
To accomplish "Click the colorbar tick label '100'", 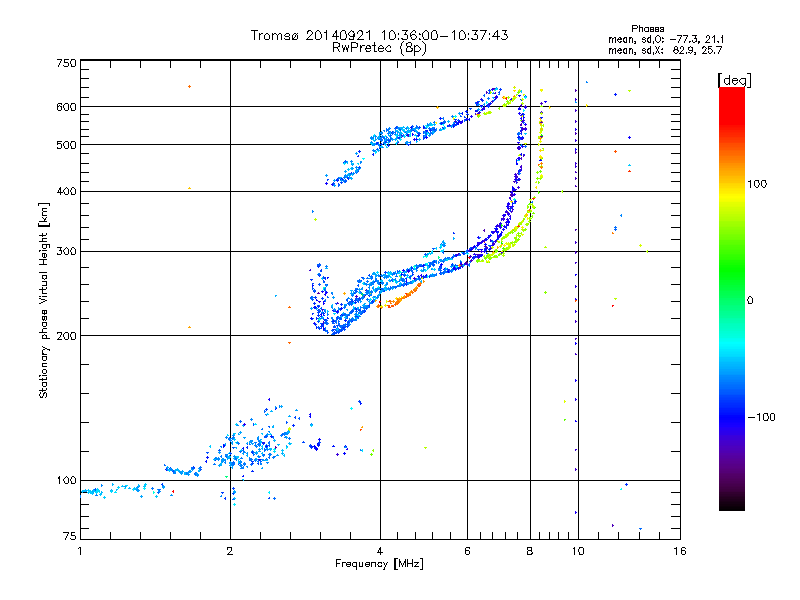I will click(757, 184).
